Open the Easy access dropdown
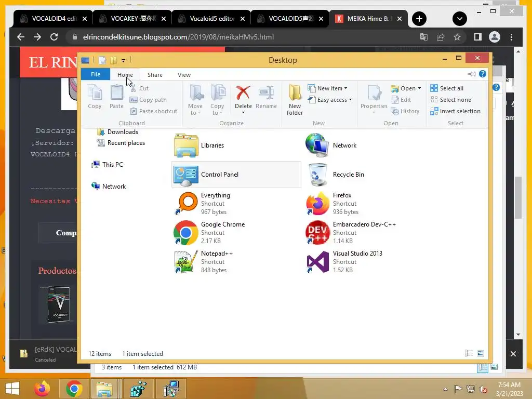This screenshot has width=532, height=399. pos(330,100)
